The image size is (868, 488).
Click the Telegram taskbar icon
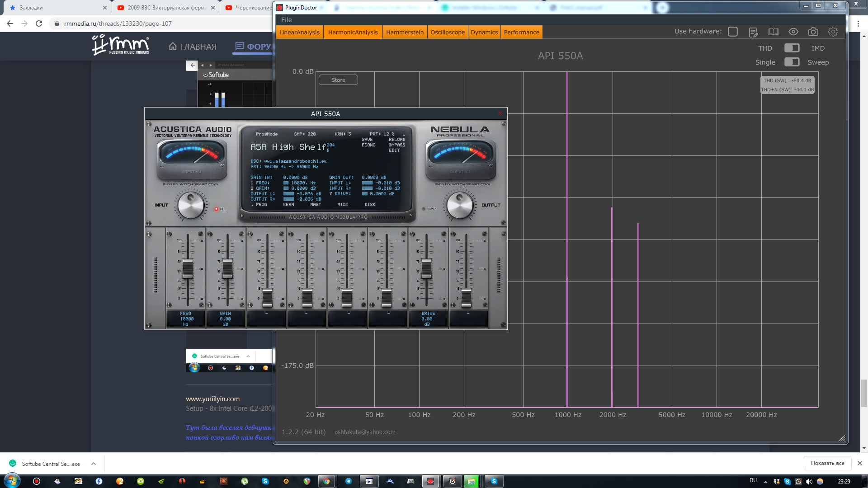tap(349, 481)
